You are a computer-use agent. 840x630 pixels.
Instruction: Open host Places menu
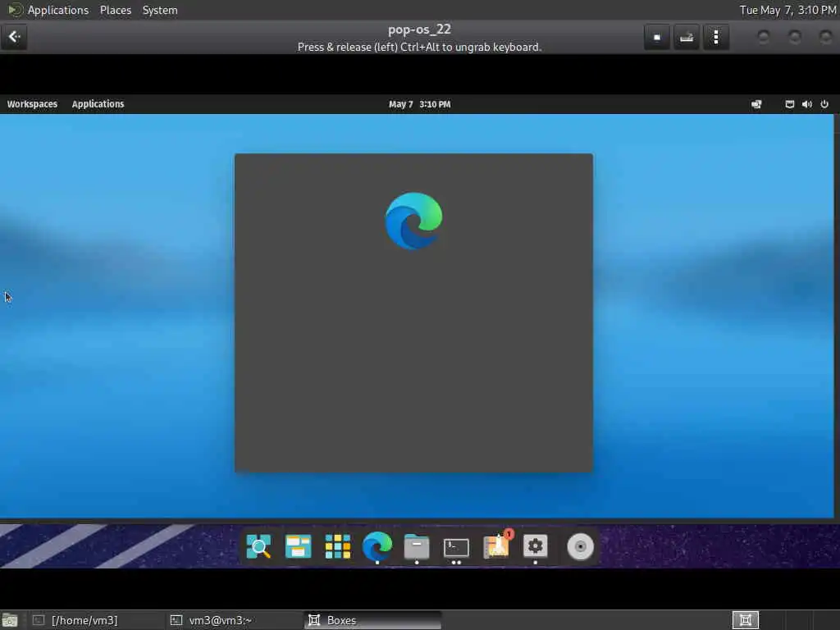pos(116,10)
